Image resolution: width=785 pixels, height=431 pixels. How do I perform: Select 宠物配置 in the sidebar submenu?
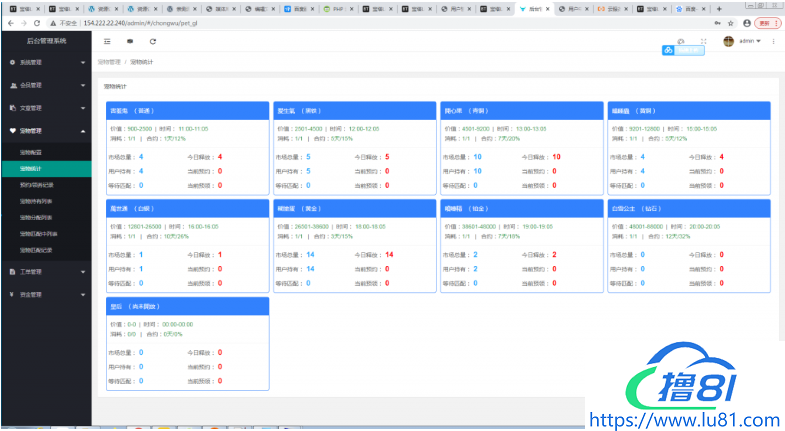[x=31, y=152]
